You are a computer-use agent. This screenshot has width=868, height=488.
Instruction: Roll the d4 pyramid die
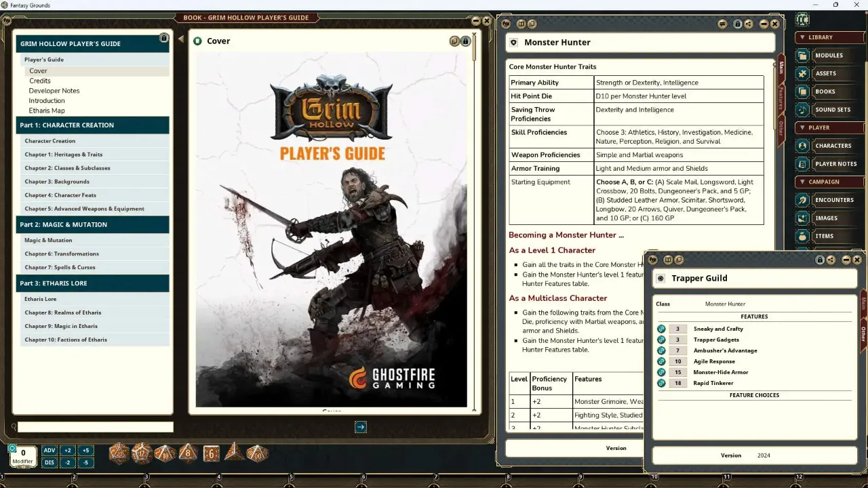(x=235, y=452)
